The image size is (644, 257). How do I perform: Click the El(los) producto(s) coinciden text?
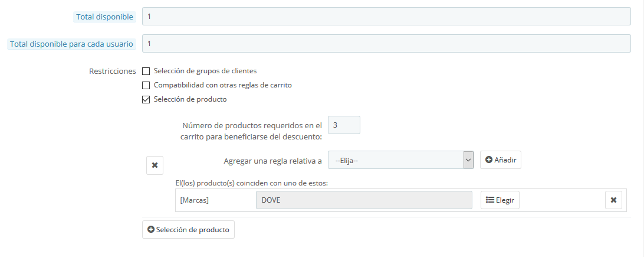click(248, 183)
